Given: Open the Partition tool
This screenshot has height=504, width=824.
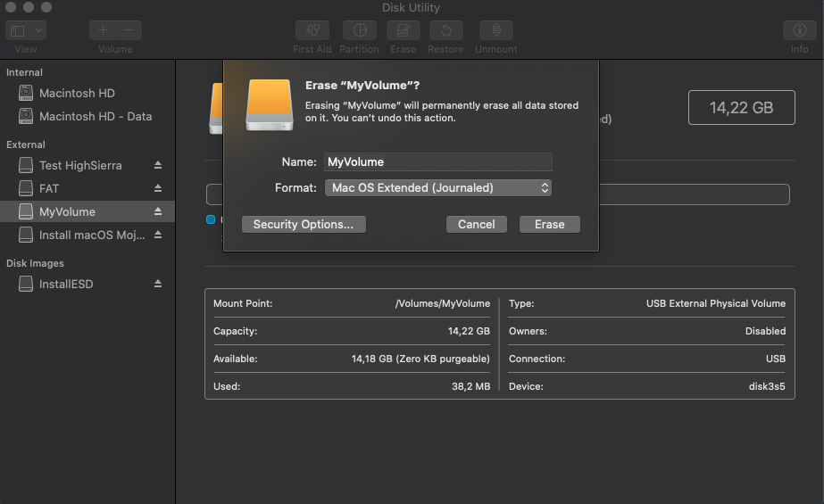Looking at the screenshot, I should point(360,30).
